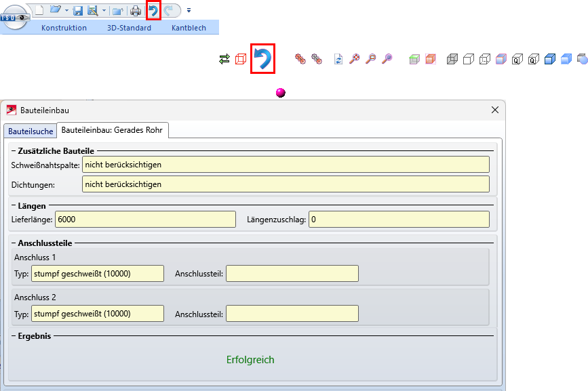Click the grey chain link icon
The width and height of the screenshot is (588, 391).
[317, 59]
